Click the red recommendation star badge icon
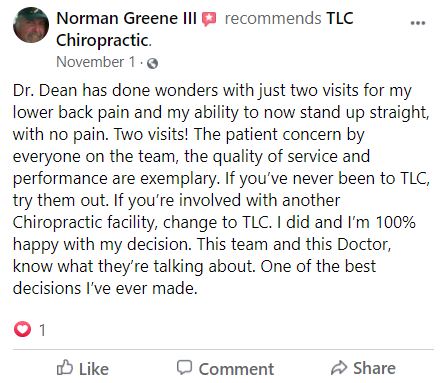This screenshot has height=383, width=446. 209,19
